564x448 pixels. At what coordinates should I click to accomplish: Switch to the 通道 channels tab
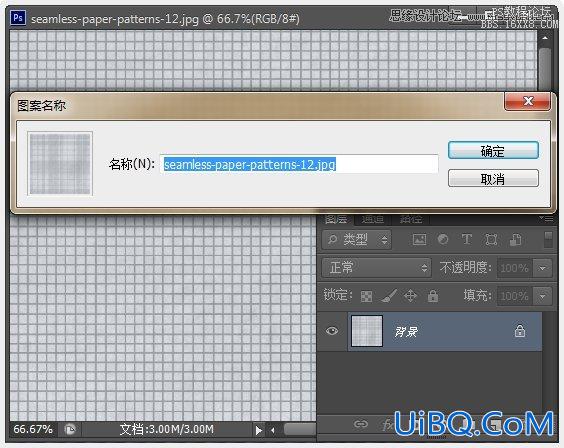pyautogui.click(x=372, y=219)
